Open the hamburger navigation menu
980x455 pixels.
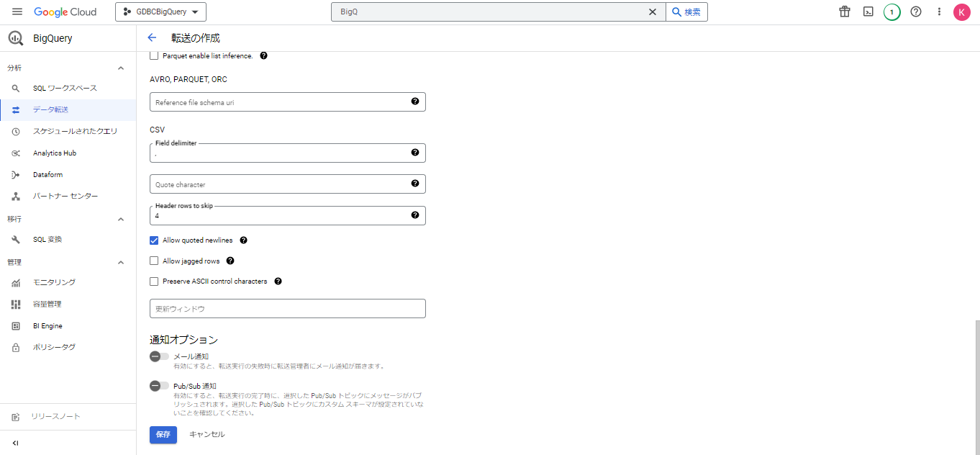17,12
